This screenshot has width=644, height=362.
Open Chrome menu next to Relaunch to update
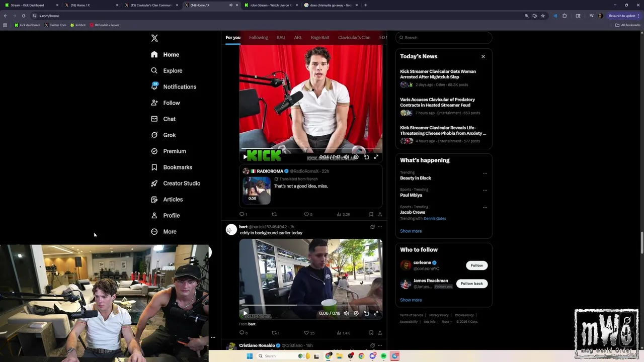[638, 16]
